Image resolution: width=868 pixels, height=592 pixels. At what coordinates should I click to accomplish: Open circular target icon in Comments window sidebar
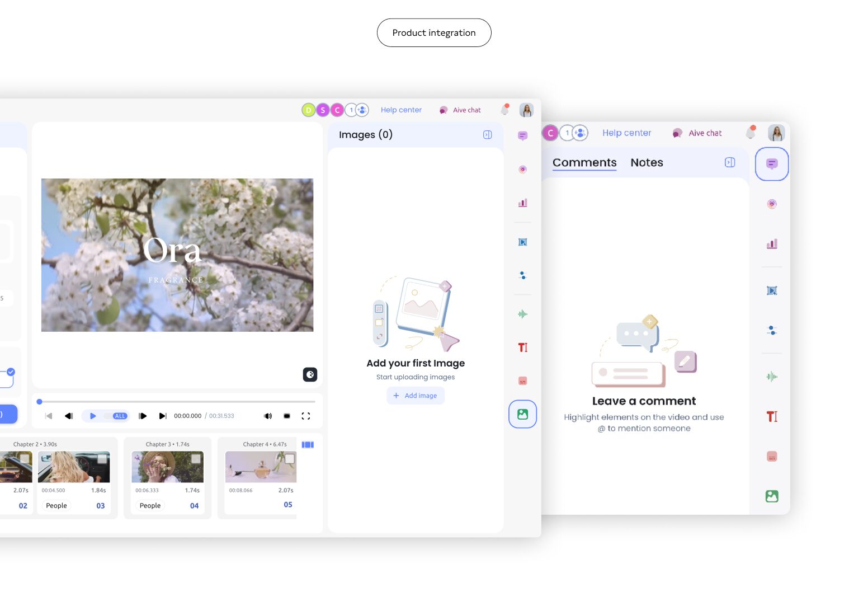[x=772, y=204]
